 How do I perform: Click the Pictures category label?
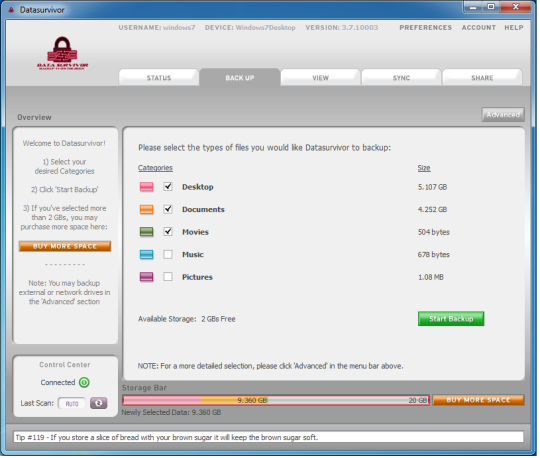[x=198, y=278]
